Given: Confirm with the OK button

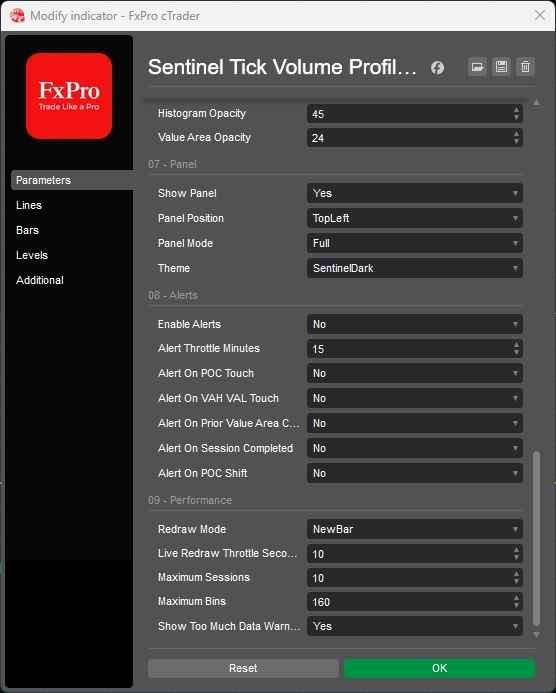Looking at the screenshot, I should tap(439, 668).
